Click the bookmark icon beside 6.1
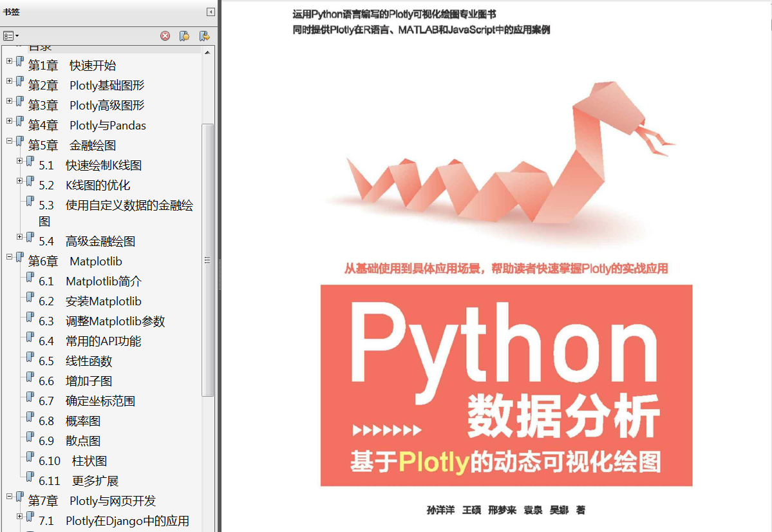Viewport: 772px width, 532px height. [x=30, y=278]
